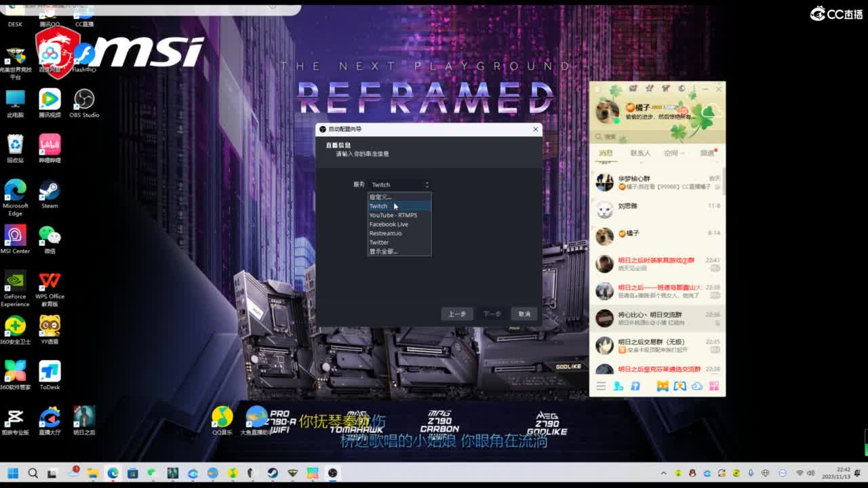Viewport: 868px width, 488px height.
Task: Pick YouTube - RTMPS in the service list
Action: pos(399,215)
